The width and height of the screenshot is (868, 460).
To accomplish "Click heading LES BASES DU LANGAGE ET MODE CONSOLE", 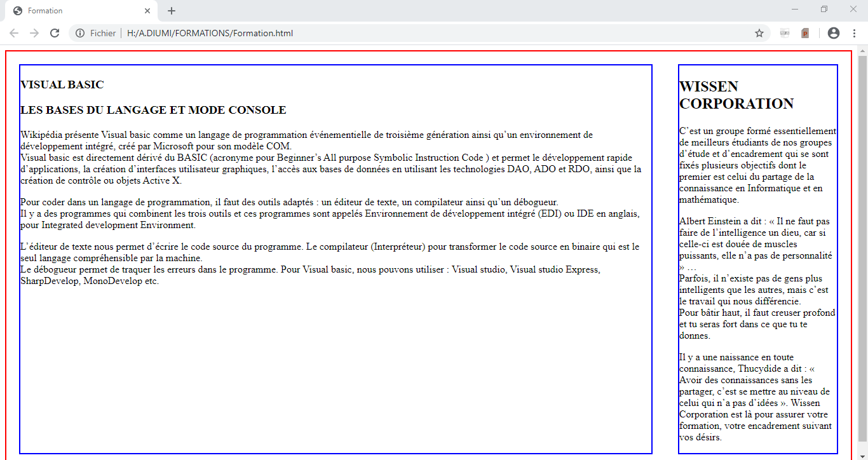I will pyautogui.click(x=153, y=110).
